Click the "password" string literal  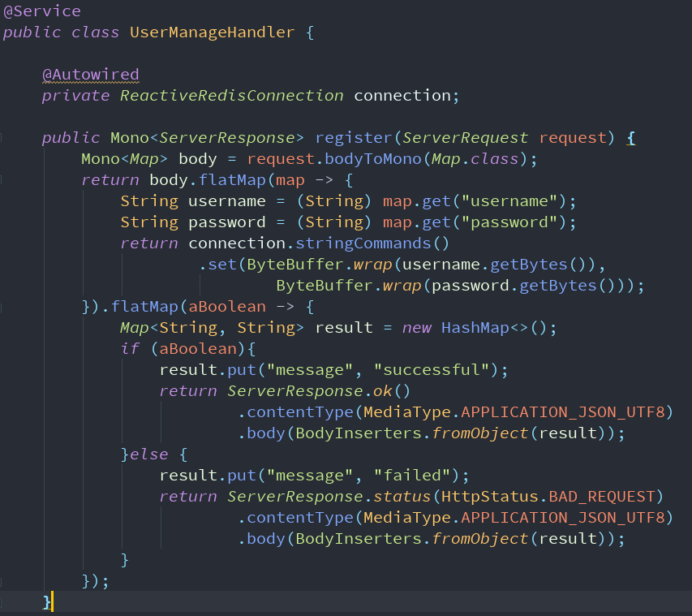click(509, 222)
